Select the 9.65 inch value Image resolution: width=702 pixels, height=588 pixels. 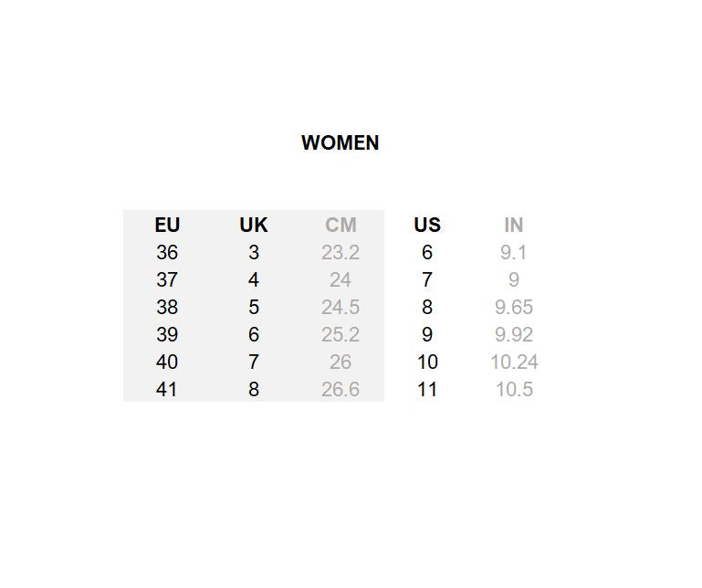(x=513, y=307)
